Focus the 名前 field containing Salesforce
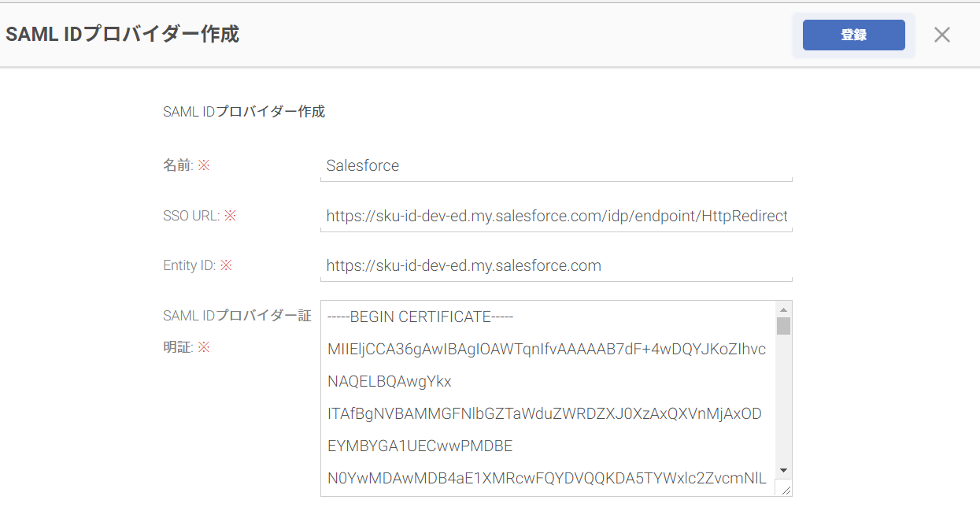Viewport: 980px width, 511px height. point(556,166)
